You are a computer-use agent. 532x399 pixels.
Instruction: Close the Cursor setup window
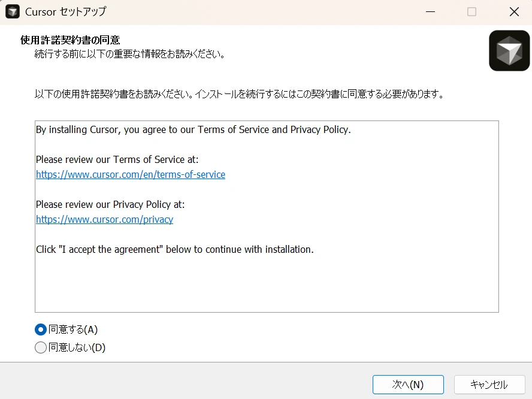514,11
